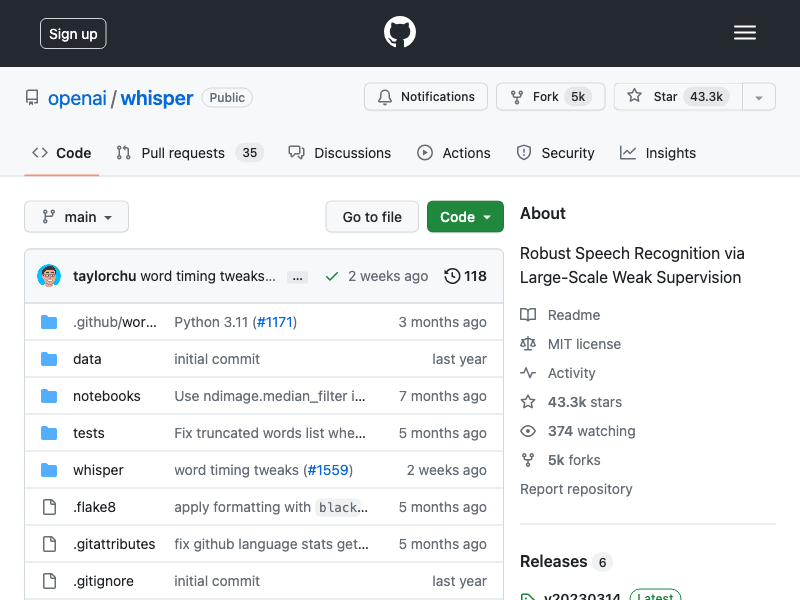The image size is (800, 600).
Task: Expand the commit message ellipsis button
Action: click(297, 278)
